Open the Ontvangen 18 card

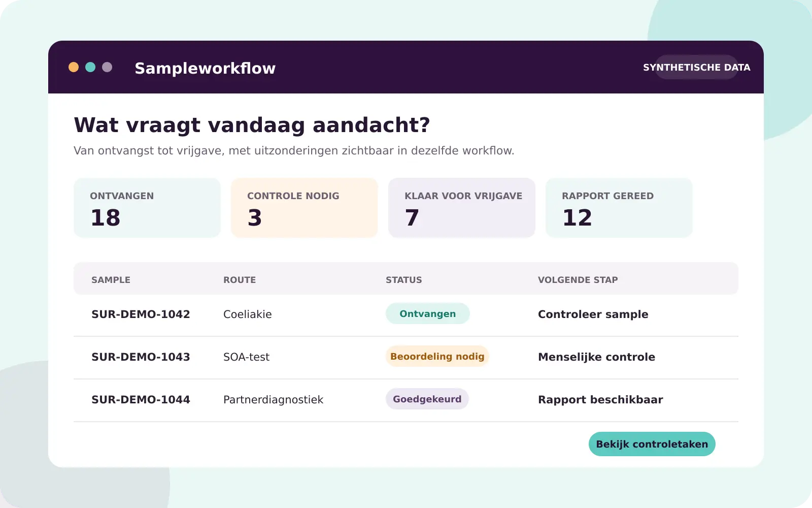tap(147, 208)
